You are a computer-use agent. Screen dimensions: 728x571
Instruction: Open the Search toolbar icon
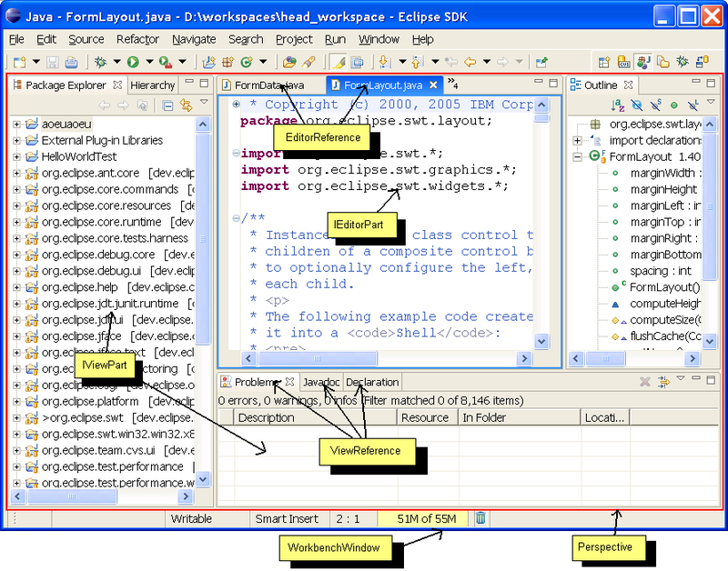pyautogui.click(x=309, y=62)
